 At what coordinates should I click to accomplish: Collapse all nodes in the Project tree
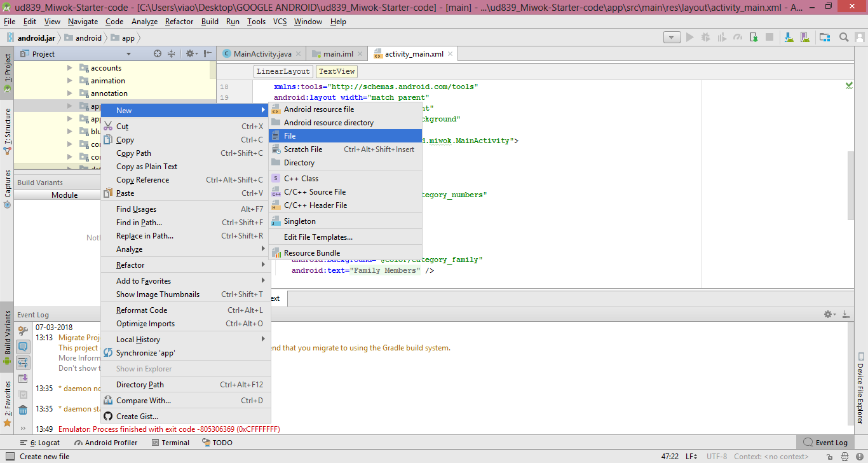coord(171,53)
